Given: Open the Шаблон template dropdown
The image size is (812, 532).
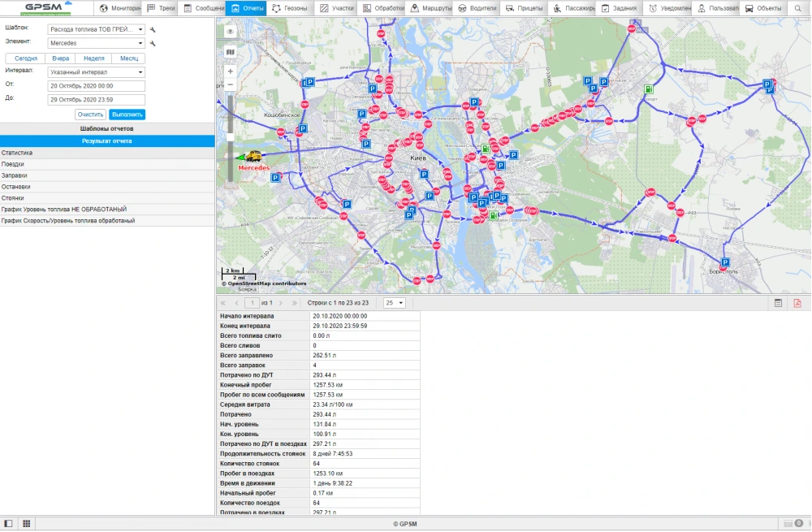Looking at the screenshot, I should 96,29.
